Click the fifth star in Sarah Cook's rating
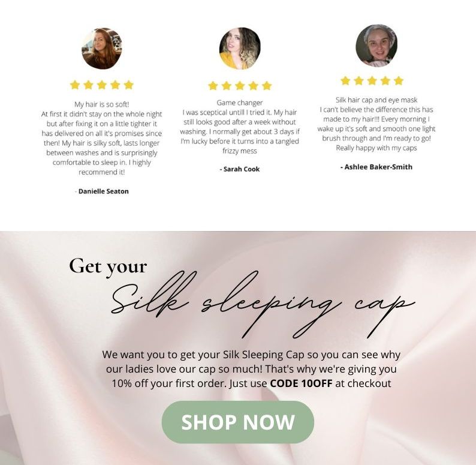Screen dimensions: 476x465 pos(267,86)
